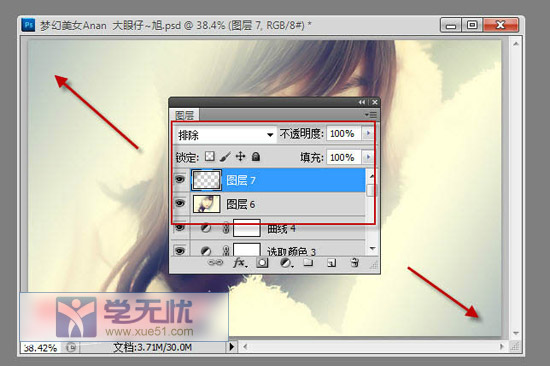Image resolution: width=550 pixels, height=366 pixels.
Task: Click the 文档:3.71M/30.0M status text
Action: pos(152,347)
